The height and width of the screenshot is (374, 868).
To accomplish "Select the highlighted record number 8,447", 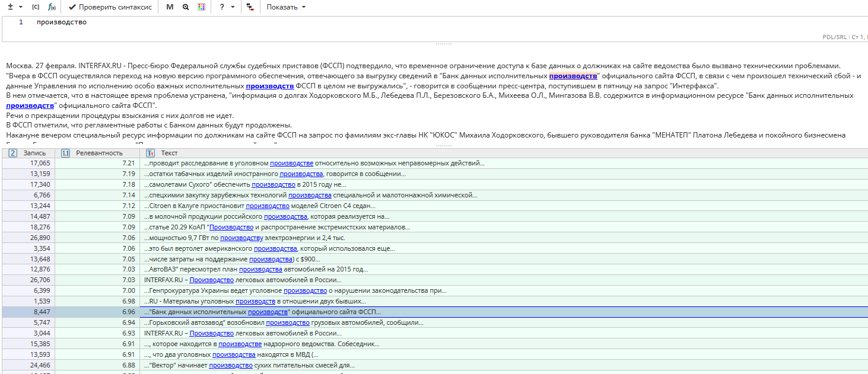I will click(42, 312).
